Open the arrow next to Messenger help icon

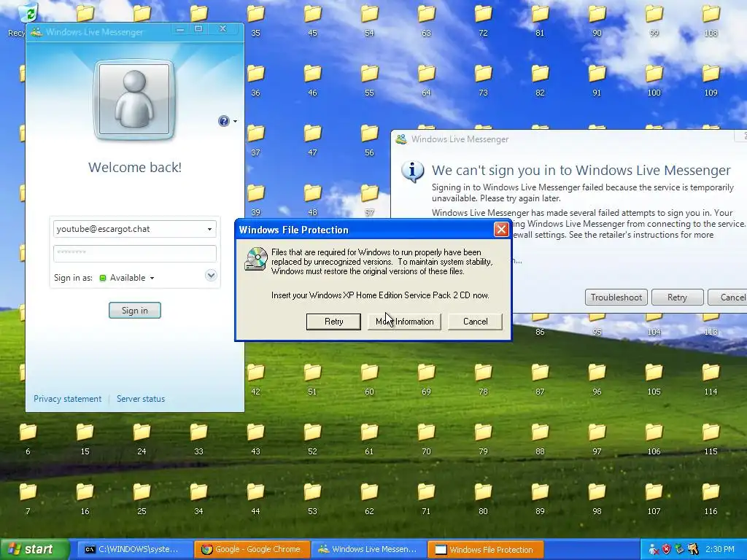coord(235,122)
